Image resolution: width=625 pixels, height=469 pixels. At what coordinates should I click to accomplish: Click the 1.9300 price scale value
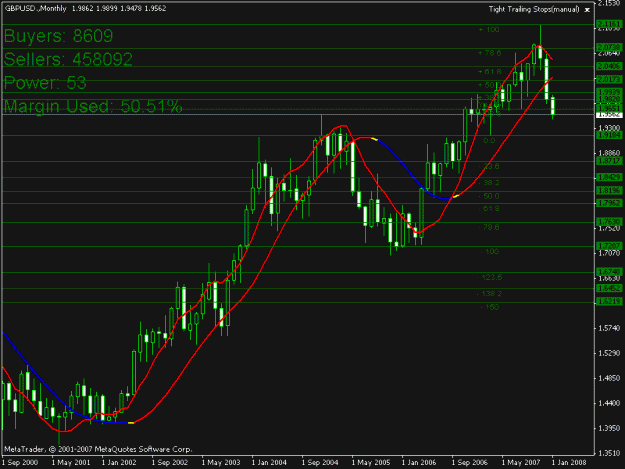pos(609,128)
